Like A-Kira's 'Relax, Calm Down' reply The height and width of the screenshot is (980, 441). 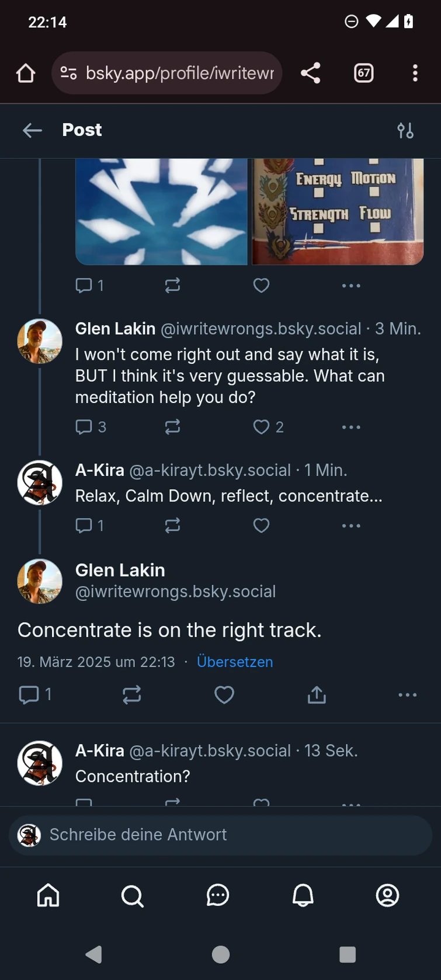click(x=261, y=526)
